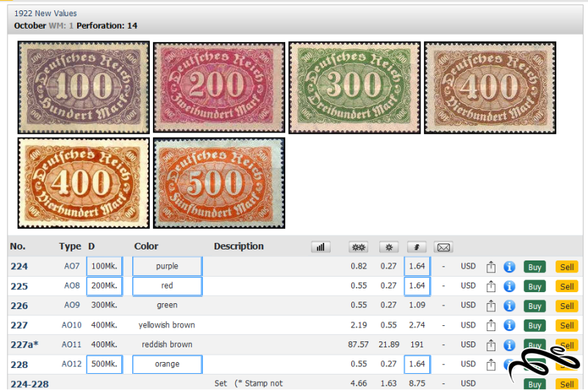Select catalog number 225
Screen dimensions: 588x390
tap(19, 286)
